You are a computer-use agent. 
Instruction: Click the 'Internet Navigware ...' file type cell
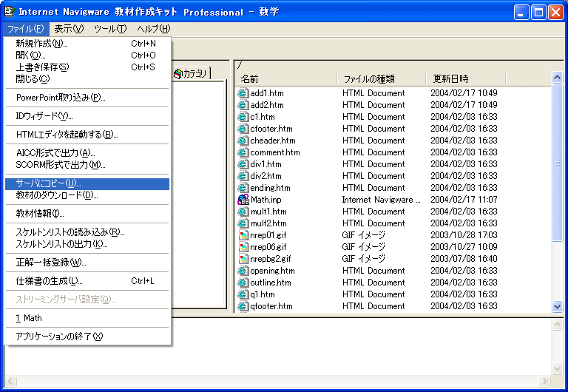[381, 200]
